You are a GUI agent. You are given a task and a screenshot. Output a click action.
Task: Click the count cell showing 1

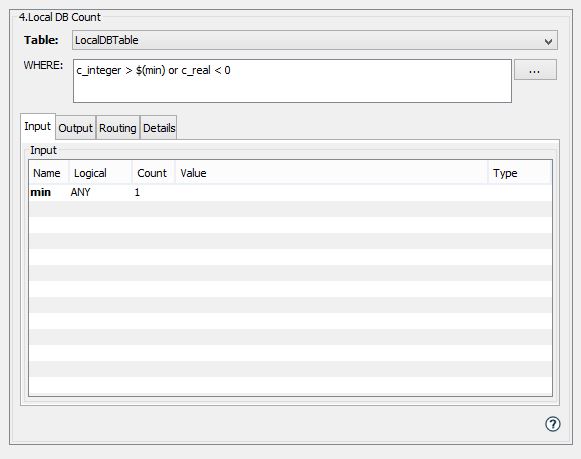tap(137, 193)
